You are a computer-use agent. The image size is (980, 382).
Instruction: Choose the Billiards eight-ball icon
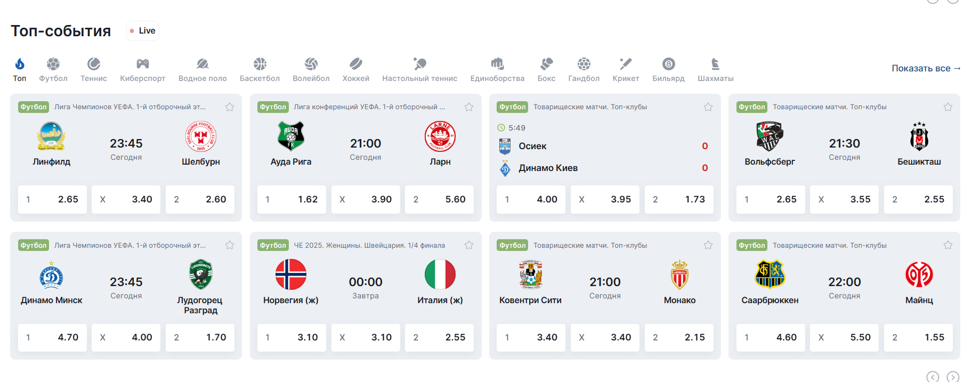pyautogui.click(x=668, y=64)
